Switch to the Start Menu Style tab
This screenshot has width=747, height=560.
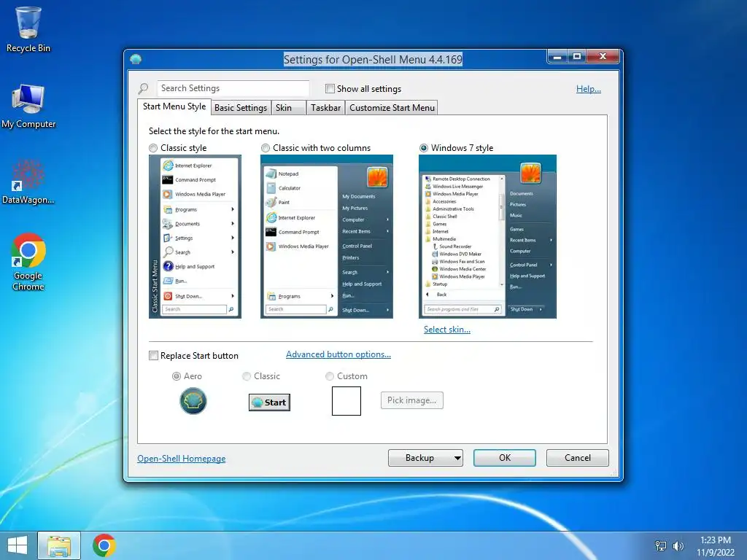(x=174, y=106)
